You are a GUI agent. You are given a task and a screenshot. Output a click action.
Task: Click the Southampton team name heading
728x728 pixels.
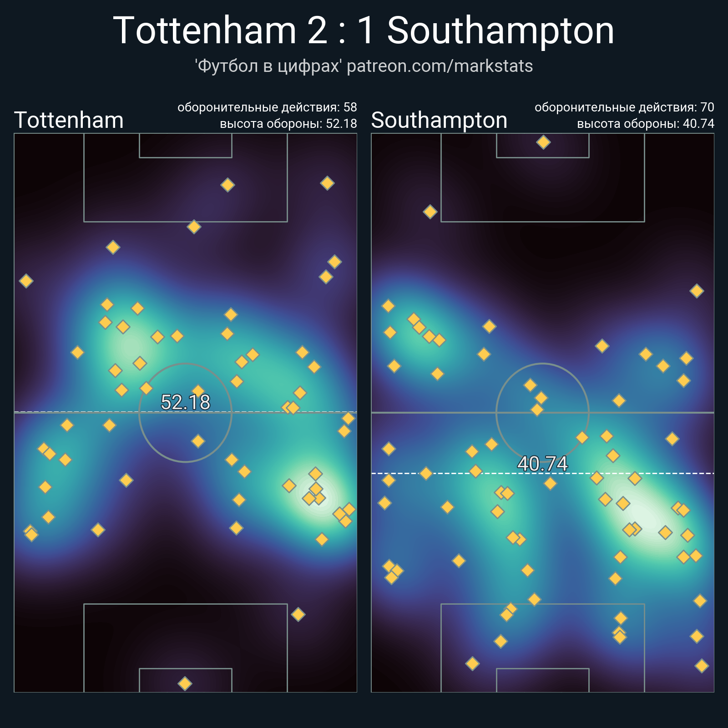(439, 121)
